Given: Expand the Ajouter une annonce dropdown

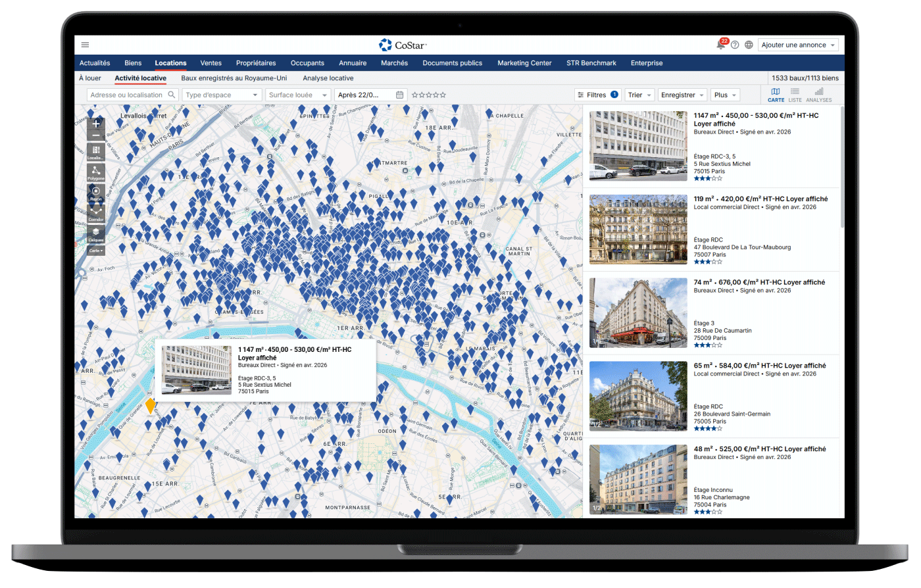Looking at the screenshot, I should 798,45.
